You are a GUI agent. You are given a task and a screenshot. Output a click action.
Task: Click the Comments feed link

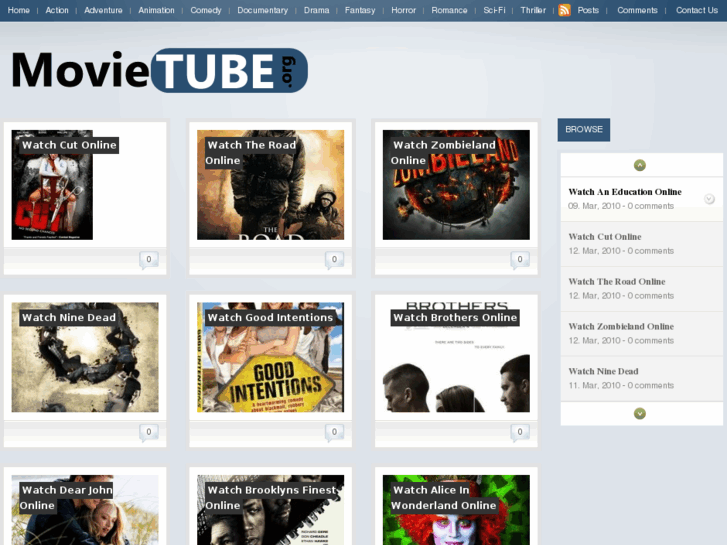(637, 10)
